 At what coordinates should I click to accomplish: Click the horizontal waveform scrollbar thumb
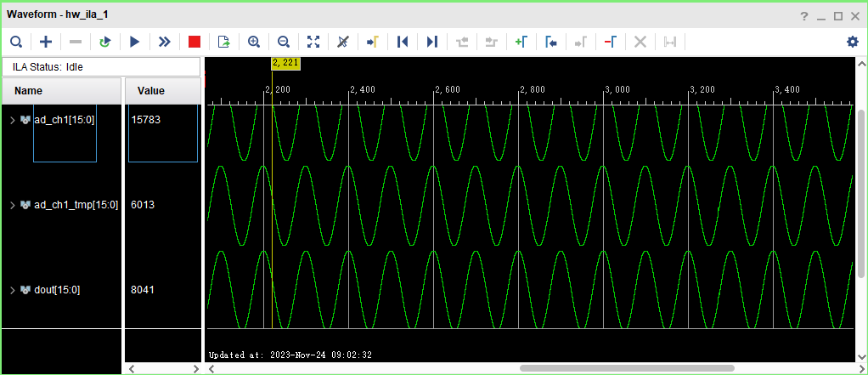627,368
